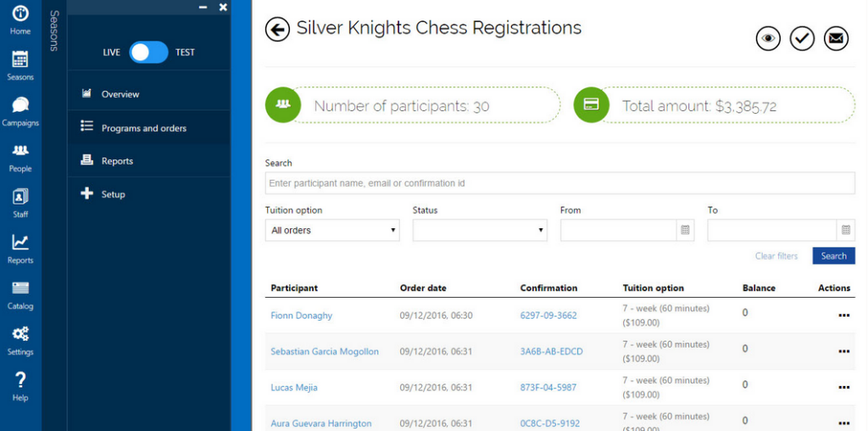Click the envelope email icon
Viewport: 868px width, 431px height.
click(x=836, y=39)
